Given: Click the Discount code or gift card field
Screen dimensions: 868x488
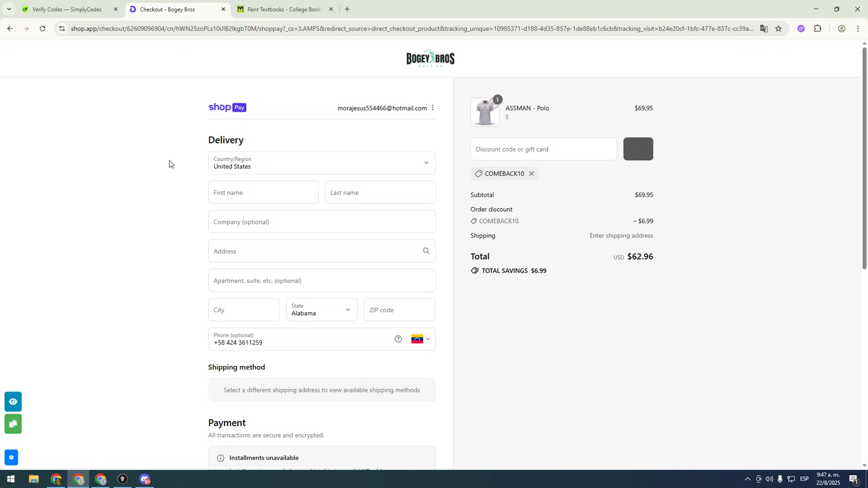Looking at the screenshot, I should tap(543, 149).
